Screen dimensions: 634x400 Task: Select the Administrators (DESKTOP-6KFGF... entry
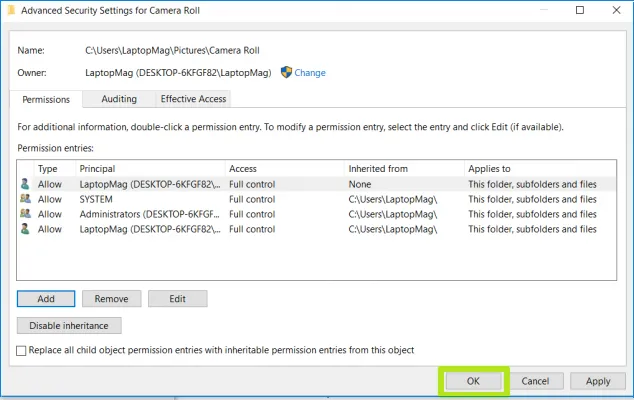click(317, 214)
